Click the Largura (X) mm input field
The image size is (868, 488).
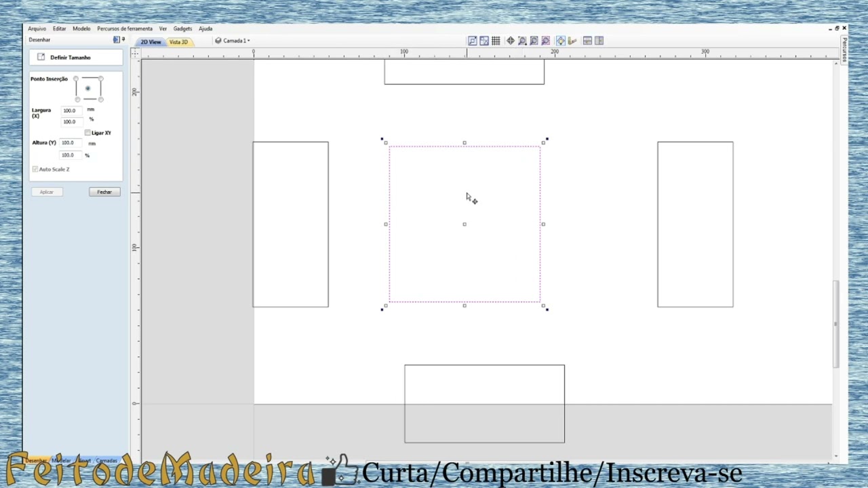click(71, 110)
